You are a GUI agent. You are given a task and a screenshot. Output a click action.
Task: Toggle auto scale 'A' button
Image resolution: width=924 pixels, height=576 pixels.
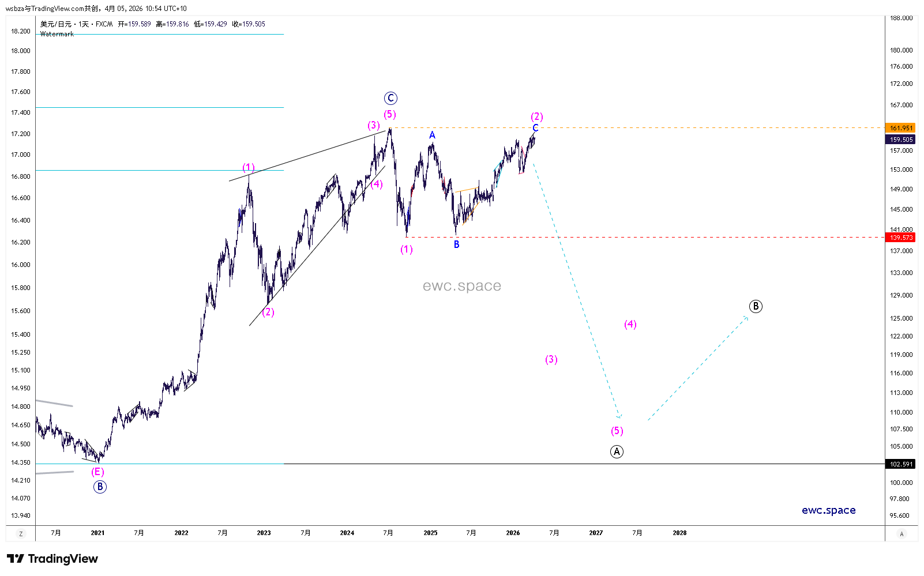point(902,534)
